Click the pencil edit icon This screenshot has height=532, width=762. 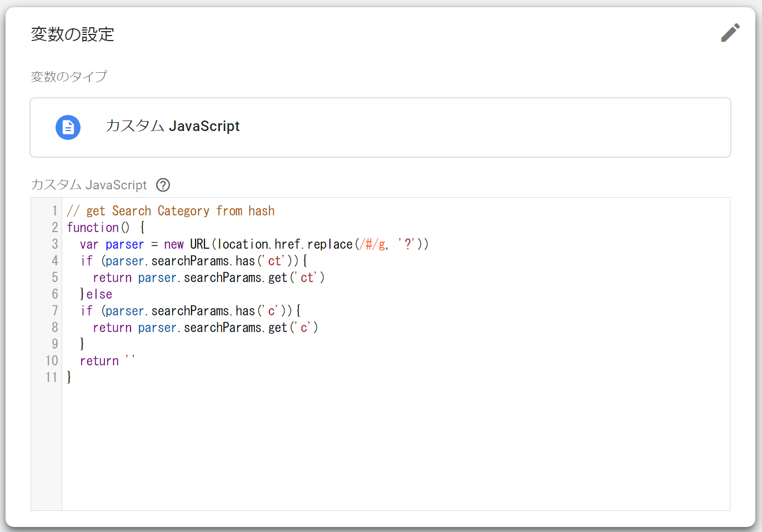[x=730, y=33]
